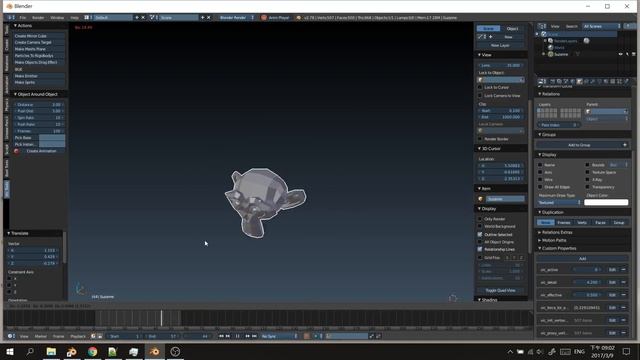The image size is (640, 360).
Task: Jump to the start frame in timeline
Action: (221, 336)
